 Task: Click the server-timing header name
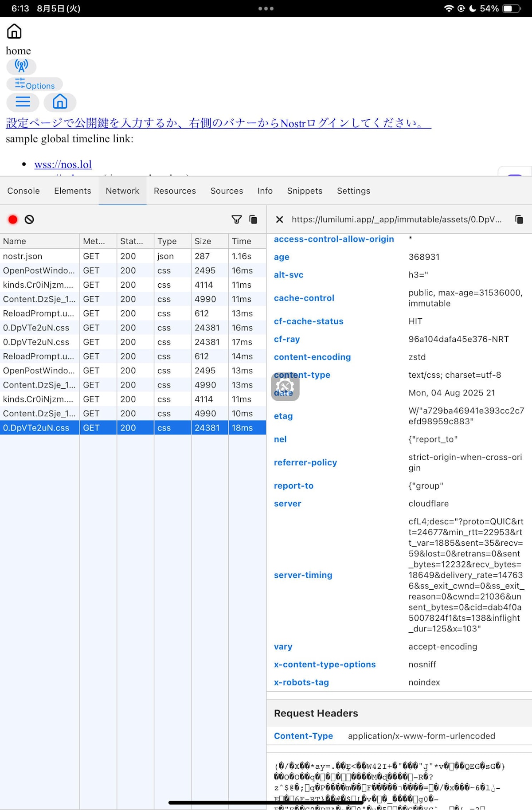click(x=303, y=575)
